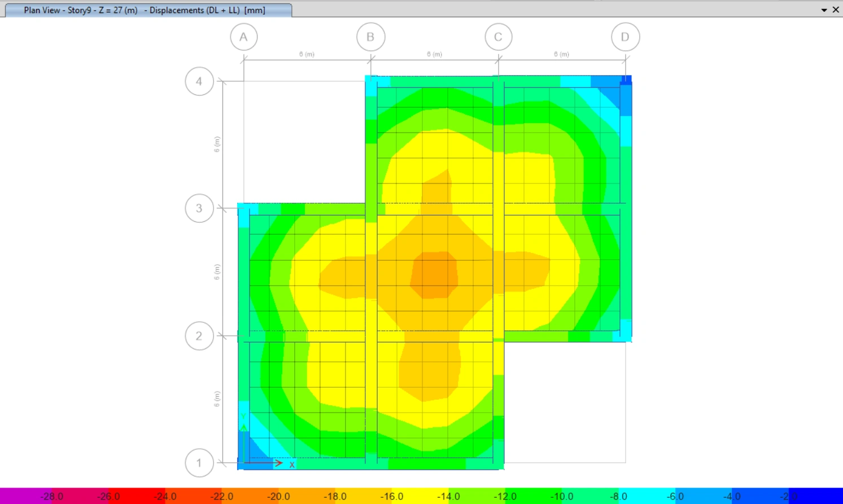This screenshot has height=504, width=843.
Task: Close the plan view window
Action: pyautogui.click(x=836, y=10)
